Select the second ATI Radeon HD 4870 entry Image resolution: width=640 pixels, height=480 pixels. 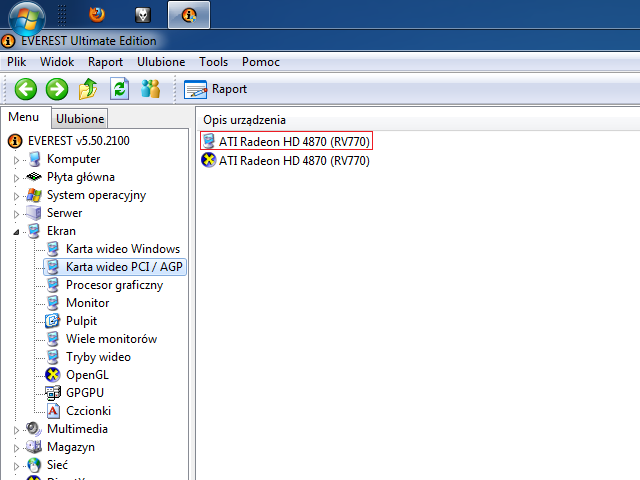[x=294, y=160]
